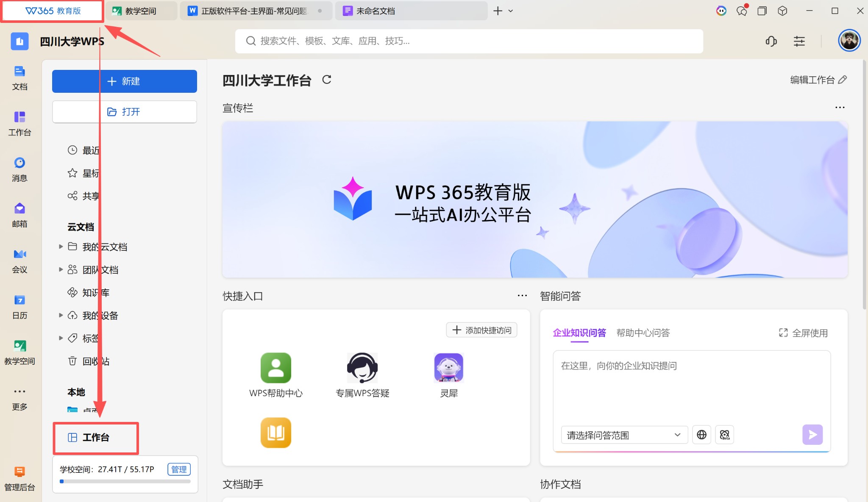Open the settings sliders icon in header
Viewport: 868px width, 502px height.
[799, 41]
